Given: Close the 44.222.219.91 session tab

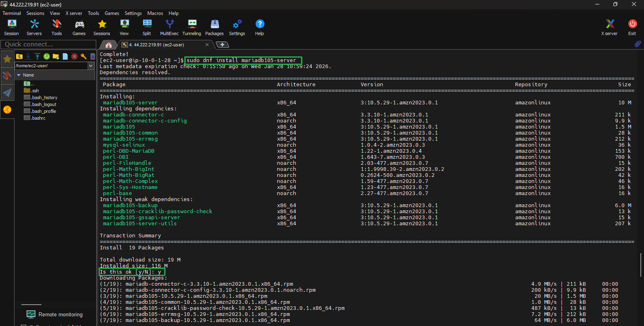Looking at the screenshot, I should click(207, 45).
